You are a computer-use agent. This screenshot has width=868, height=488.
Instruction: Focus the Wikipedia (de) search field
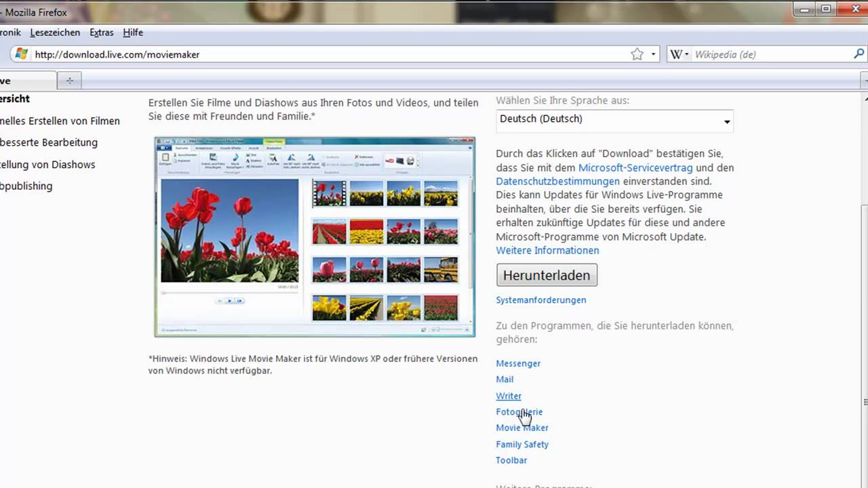(772, 54)
